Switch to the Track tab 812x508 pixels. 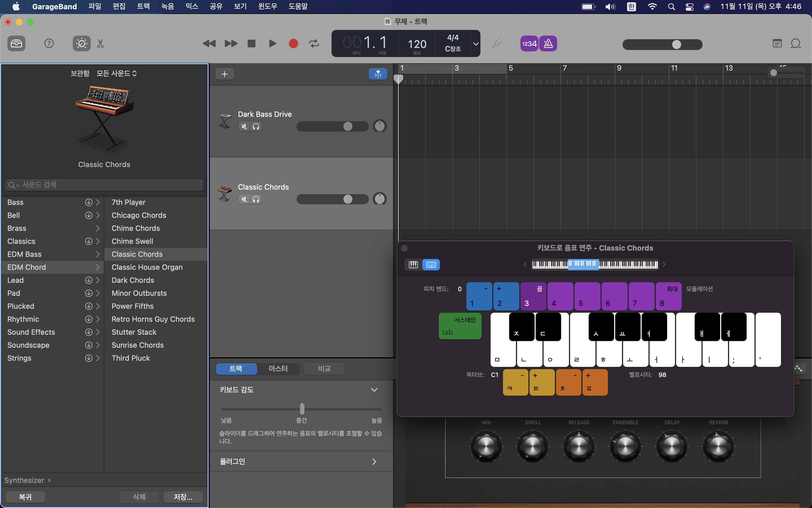(x=236, y=369)
